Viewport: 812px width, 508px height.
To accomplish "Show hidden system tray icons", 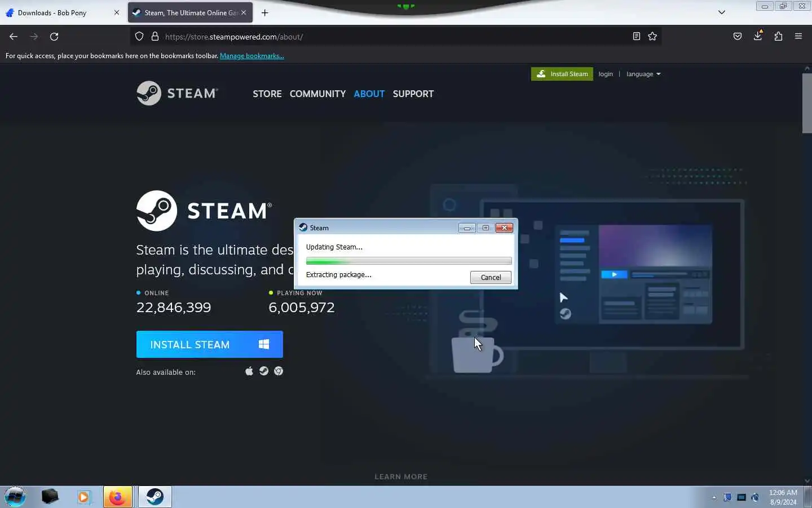I will click(714, 497).
